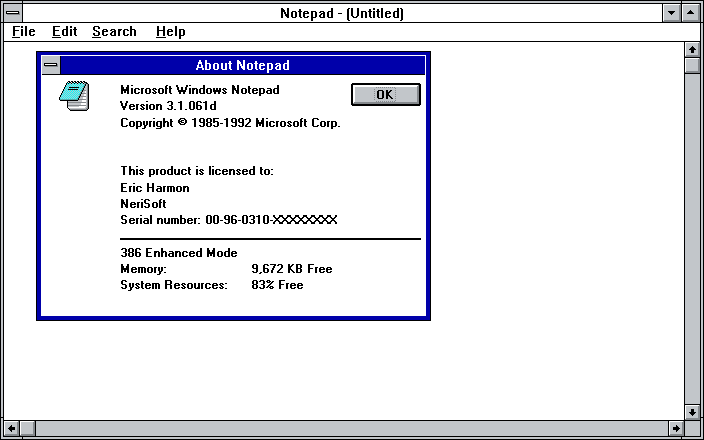Click the '386 Enhanced Mode' text
The width and height of the screenshot is (704, 440).
point(179,253)
